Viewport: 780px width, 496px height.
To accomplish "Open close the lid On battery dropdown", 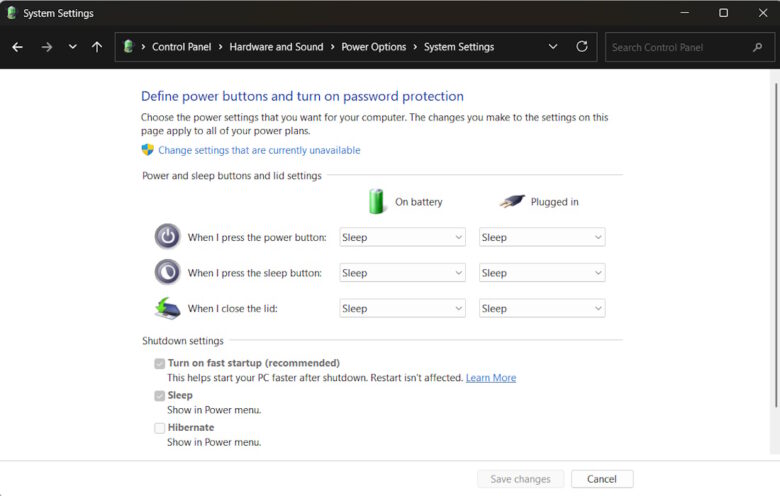I will coord(402,308).
